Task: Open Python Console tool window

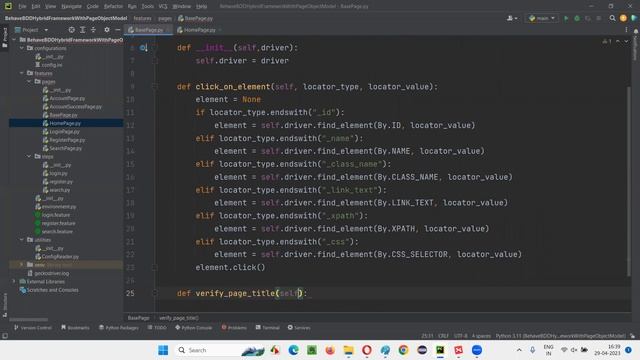Action: [x=193, y=327]
